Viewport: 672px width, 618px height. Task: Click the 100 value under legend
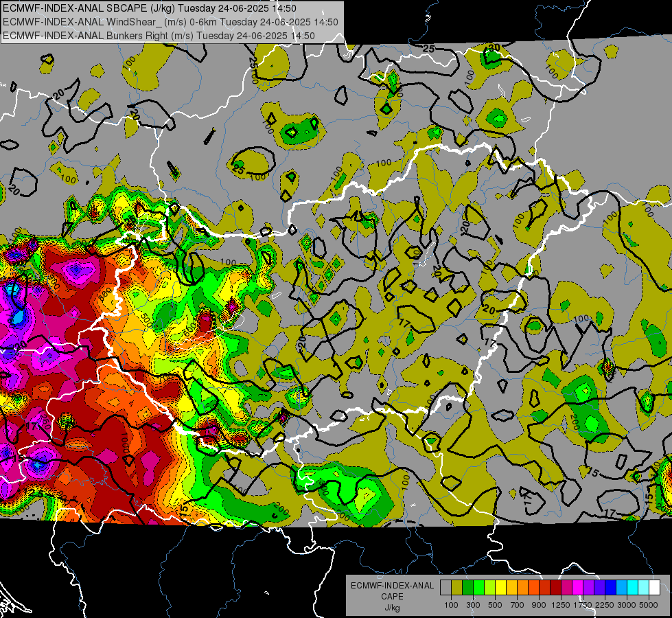coord(451,605)
